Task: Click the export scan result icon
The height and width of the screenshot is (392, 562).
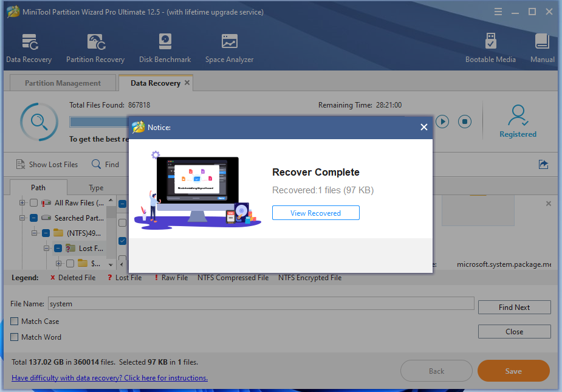Action: 543,164
